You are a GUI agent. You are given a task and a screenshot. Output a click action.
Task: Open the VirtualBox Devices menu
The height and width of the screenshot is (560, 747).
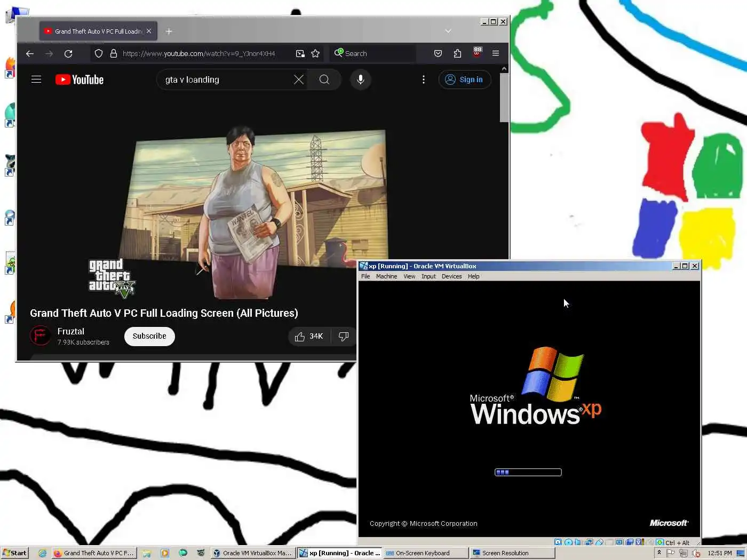click(451, 276)
